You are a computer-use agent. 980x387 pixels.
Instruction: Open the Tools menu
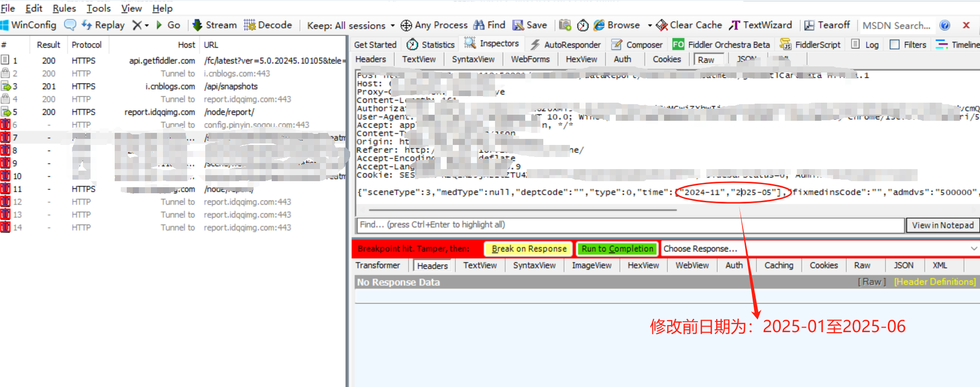(x=99, y=8)
